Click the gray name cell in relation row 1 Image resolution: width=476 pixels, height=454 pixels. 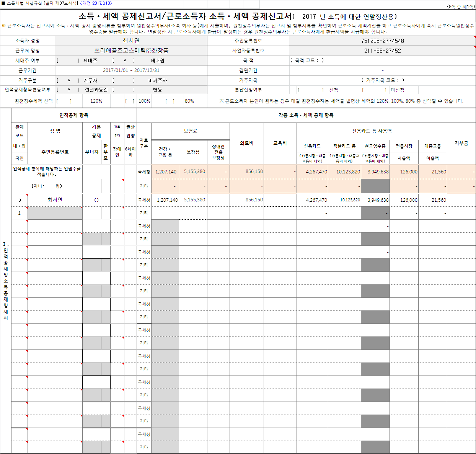[55, 213]
